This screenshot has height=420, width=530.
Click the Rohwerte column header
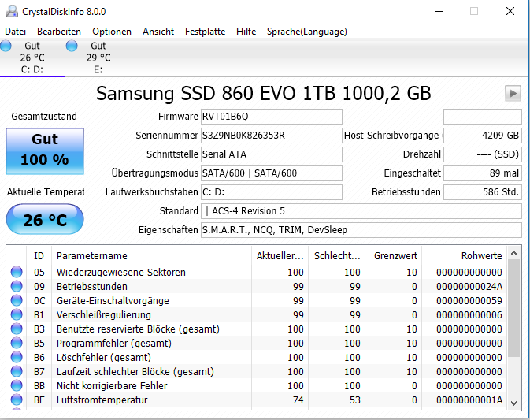pos(465,255)
